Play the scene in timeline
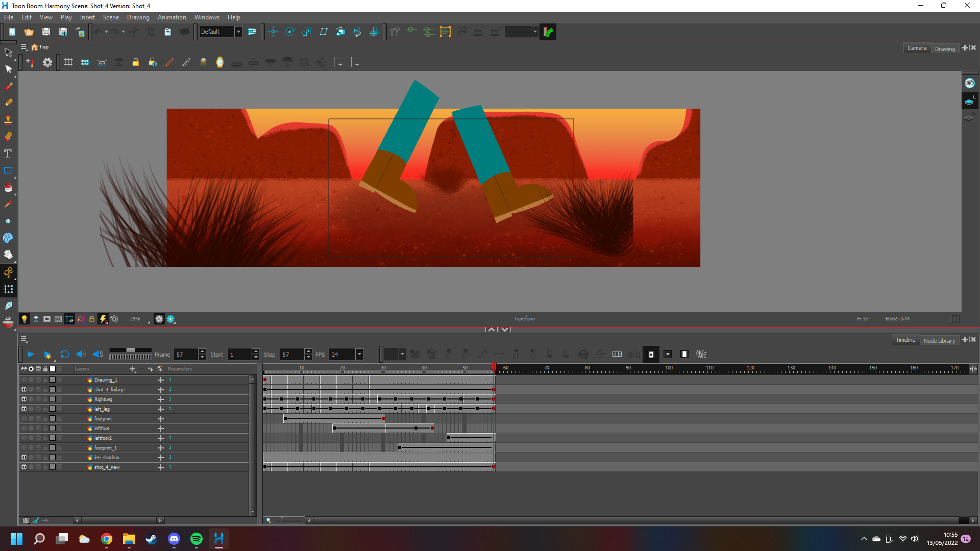This screenshot has width=980, height=551. coord(31,354)
